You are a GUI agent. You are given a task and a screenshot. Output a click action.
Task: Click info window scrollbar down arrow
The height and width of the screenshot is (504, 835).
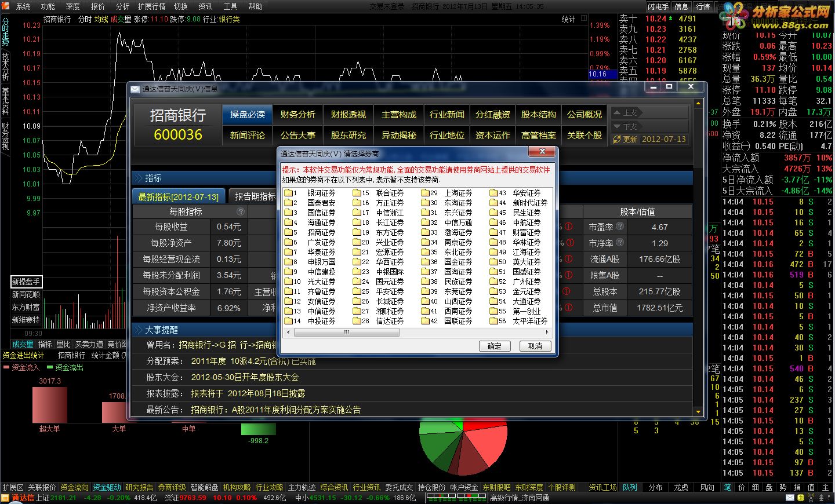click(698, 411)
